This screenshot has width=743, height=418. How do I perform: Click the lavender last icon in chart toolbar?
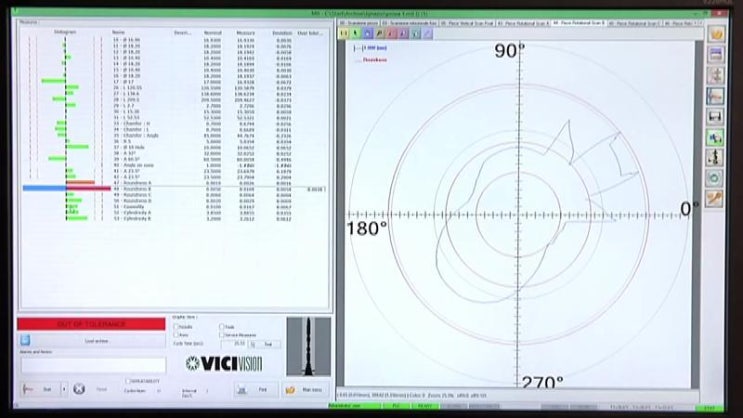point(427,34)
